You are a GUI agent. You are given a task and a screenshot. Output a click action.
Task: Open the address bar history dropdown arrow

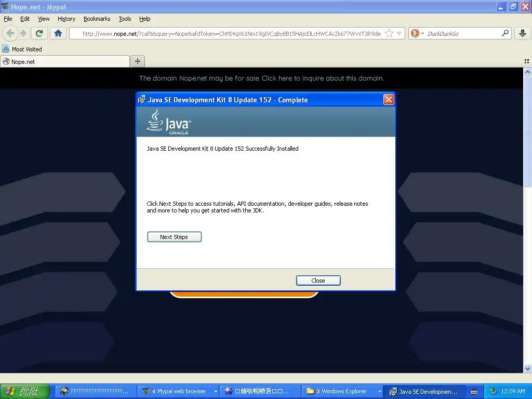[400, 33]
